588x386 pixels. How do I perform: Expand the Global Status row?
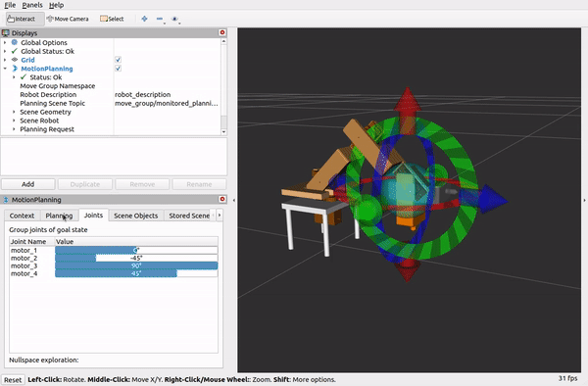(5, 51)
